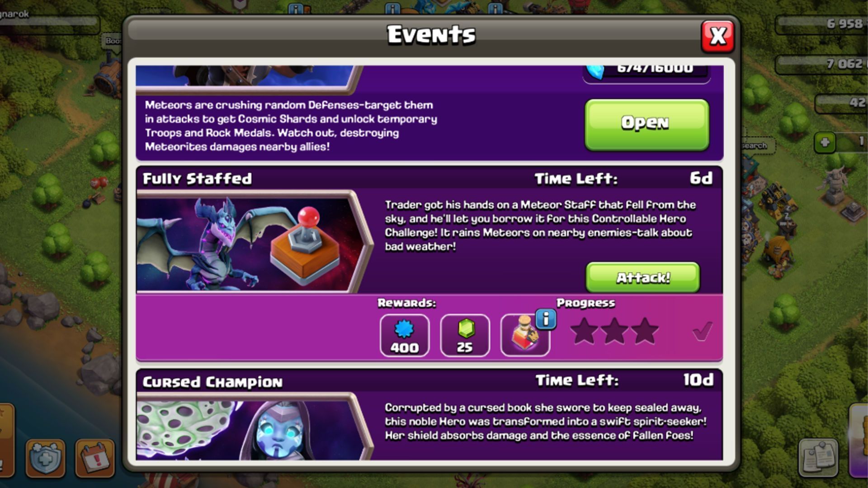Image resolution: width=868 pixels, height=488 pixels.
Task: Open the shield icon at bottom left
Action: pyautogui.click(x=45, y=458)
